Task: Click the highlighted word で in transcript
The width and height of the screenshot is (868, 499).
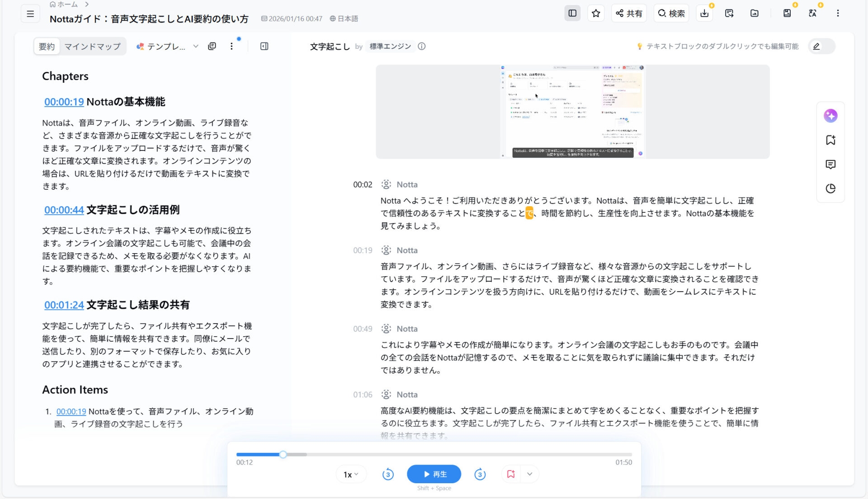Action: point(529,213)
